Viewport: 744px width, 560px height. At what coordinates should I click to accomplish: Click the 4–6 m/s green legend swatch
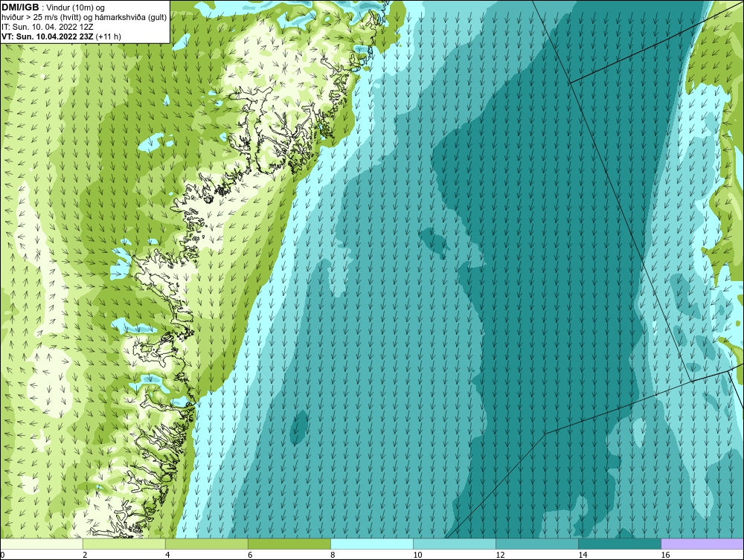(x=207, y=544)
